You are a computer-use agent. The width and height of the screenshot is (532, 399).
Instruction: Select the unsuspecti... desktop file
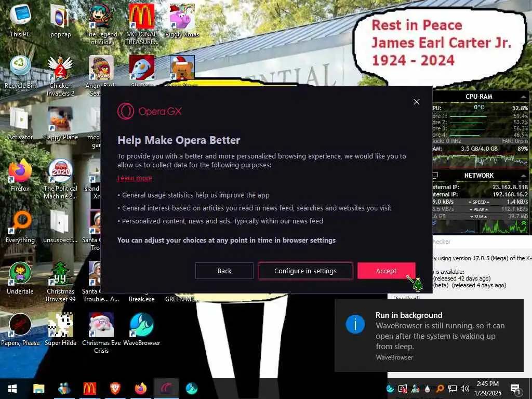click(60, 227)
